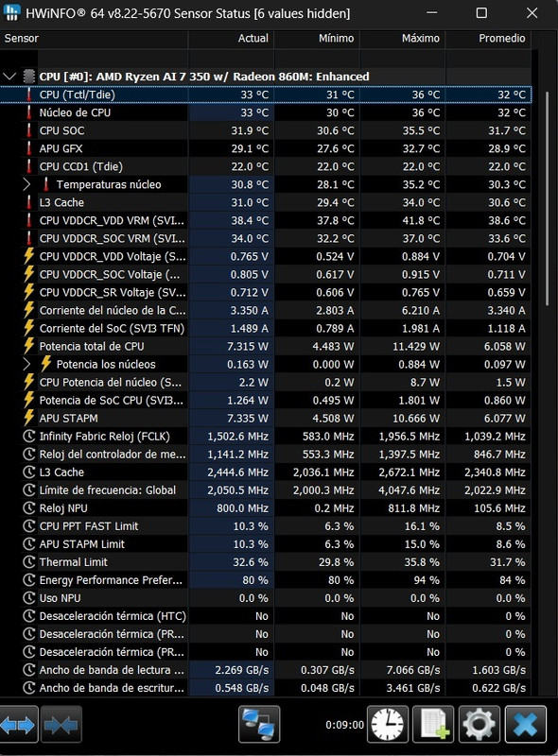Select the CPU (Tctl/Tdie) row
558x756 pixels.
pyautogui.click(x=266, y=94)
